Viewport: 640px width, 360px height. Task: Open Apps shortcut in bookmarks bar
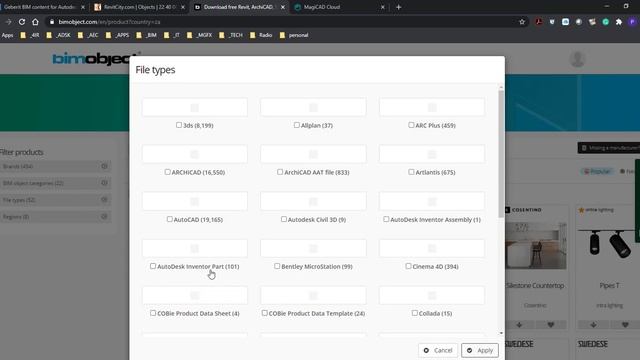coord(7,35)
